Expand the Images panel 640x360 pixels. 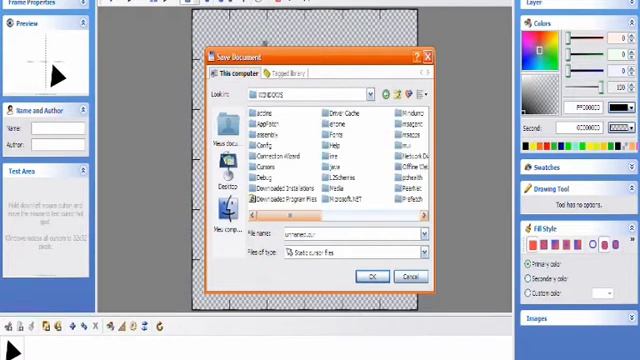(x=631, y=318)
